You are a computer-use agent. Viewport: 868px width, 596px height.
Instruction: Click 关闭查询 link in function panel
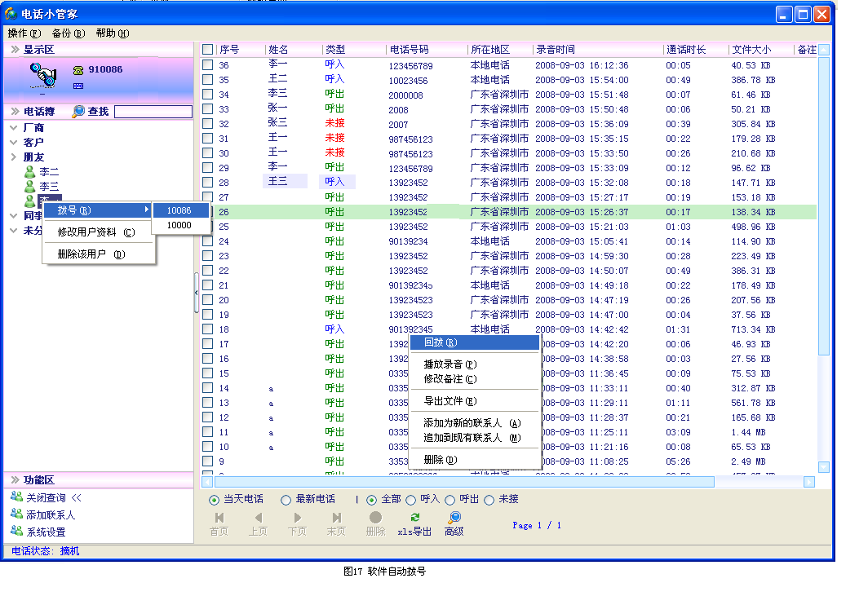[46, 497]
